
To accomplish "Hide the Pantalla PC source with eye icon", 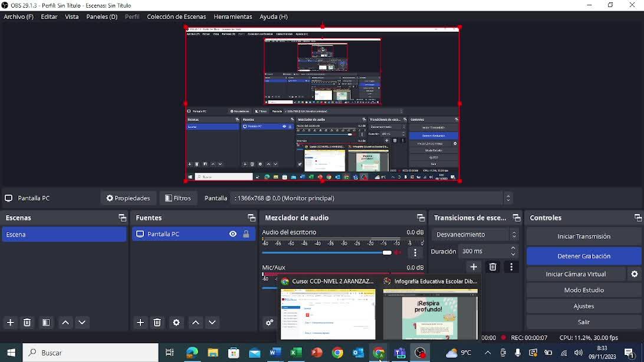I will 233,234.
